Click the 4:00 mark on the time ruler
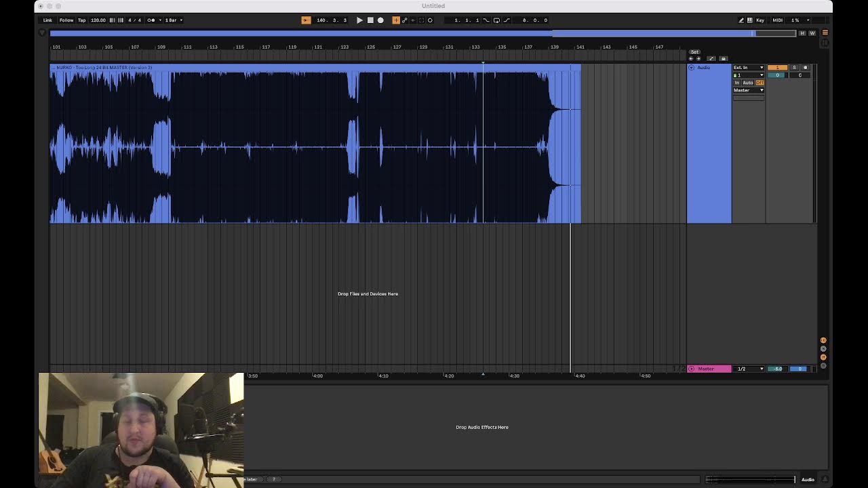Image resolution: width=868 pixels, height=488 pixels. [317, 375]
